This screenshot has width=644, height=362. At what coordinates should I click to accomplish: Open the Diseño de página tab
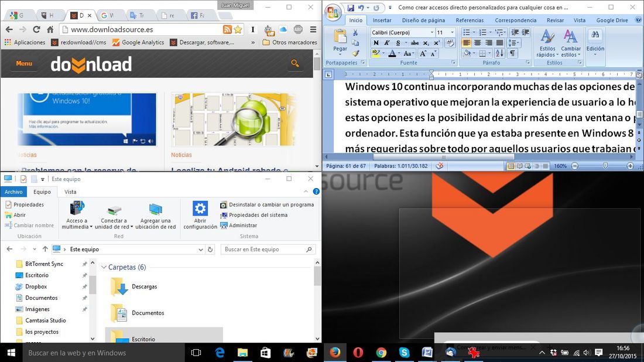pyautogui.click(x=423, y=20)
